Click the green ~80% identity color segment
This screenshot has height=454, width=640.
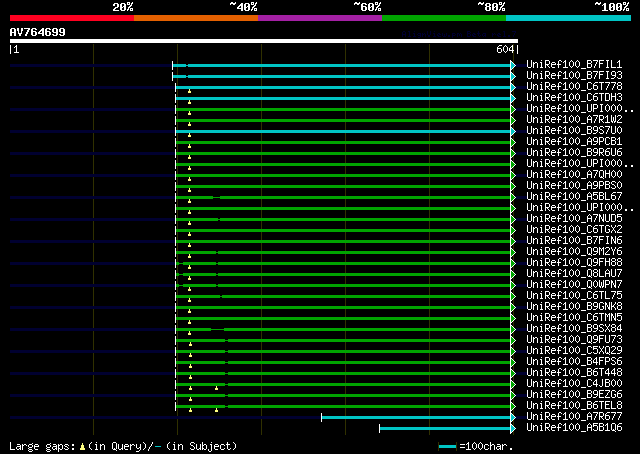coord(444,18)
